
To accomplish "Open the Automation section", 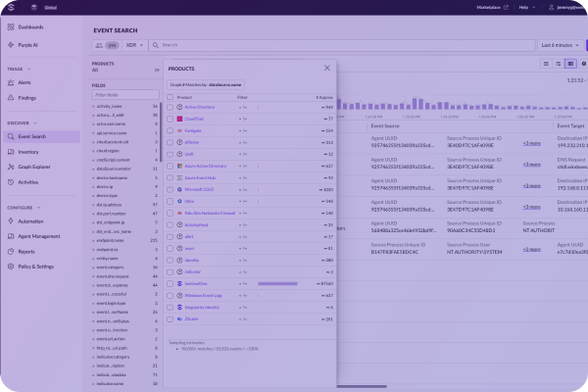I will (x=31, y=221).
